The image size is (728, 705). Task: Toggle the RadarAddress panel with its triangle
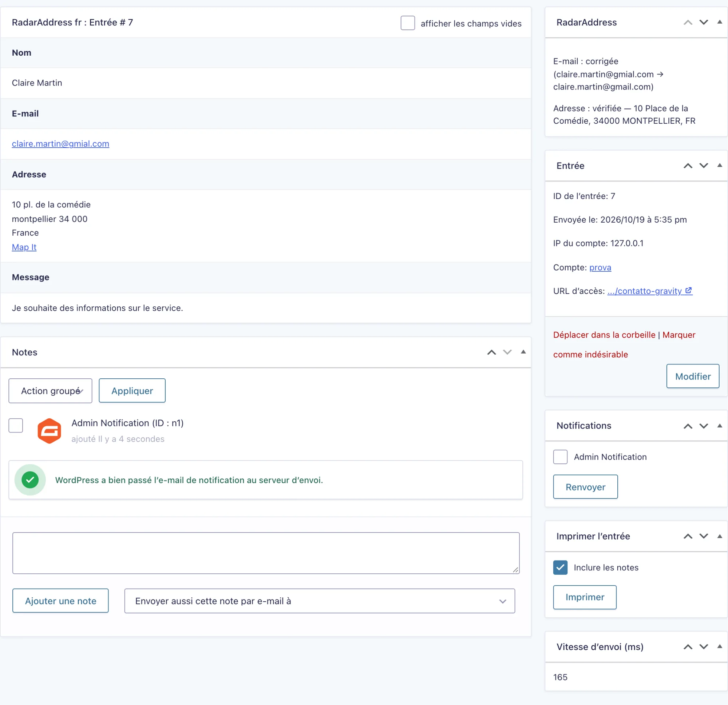point(720,22)
